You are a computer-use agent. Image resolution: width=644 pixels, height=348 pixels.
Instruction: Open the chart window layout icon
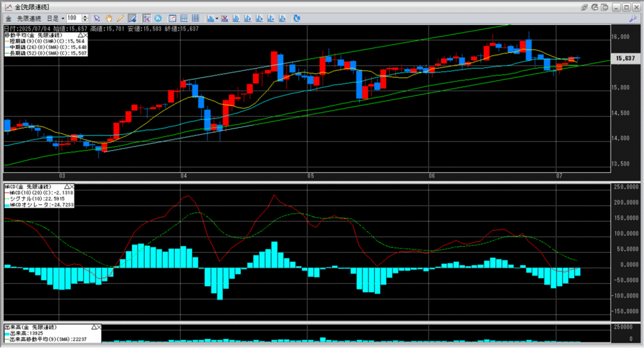[172, 18]
